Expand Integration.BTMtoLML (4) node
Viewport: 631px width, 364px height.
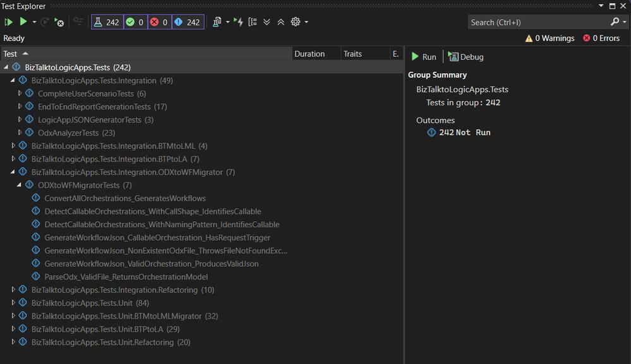(x=13, y=146)
